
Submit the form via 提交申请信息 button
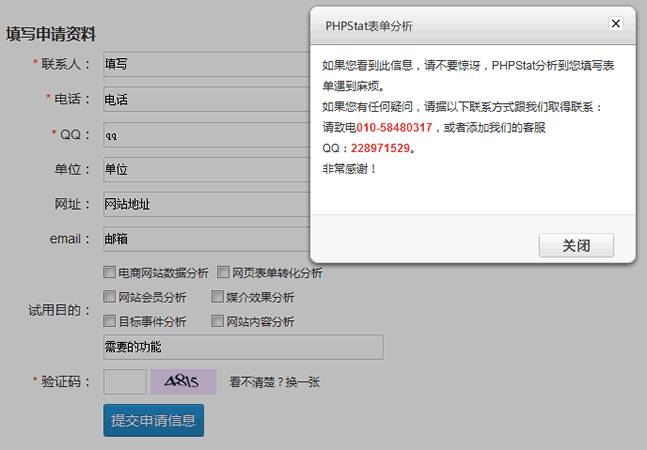(153, 420)
